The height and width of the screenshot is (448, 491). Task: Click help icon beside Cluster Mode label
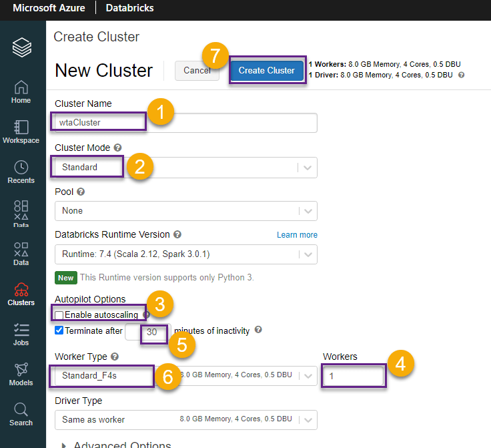117,148
